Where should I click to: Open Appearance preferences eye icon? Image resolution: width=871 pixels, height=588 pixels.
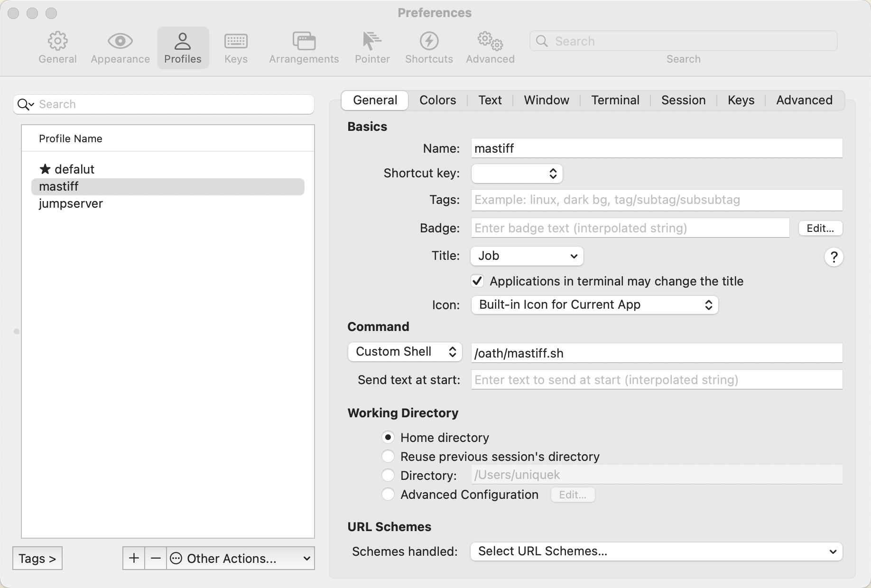120,42
